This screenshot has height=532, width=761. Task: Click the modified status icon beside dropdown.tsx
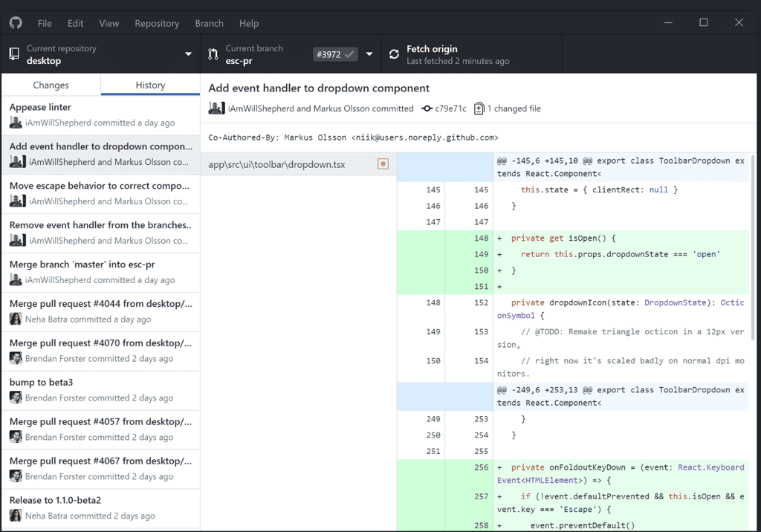383,164
